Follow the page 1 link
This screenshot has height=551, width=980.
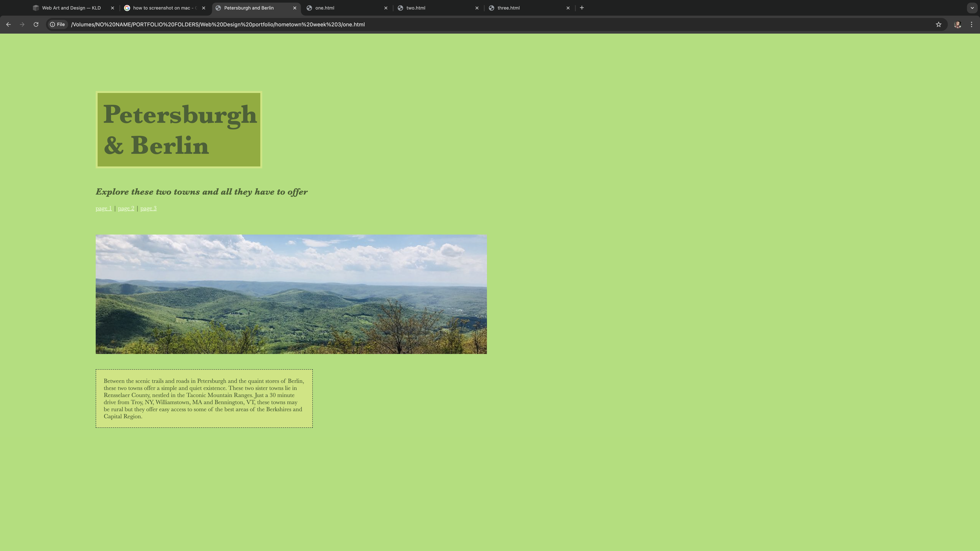103,208
